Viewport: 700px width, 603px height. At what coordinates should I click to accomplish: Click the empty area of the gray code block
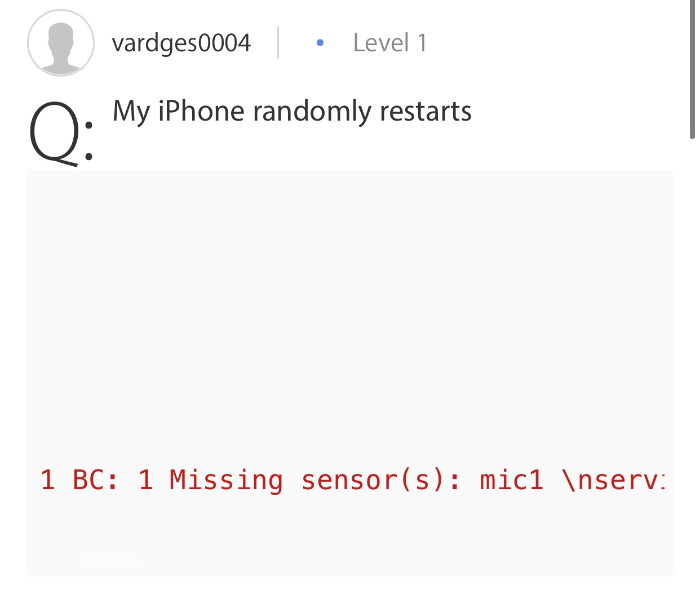coord(349,316)
